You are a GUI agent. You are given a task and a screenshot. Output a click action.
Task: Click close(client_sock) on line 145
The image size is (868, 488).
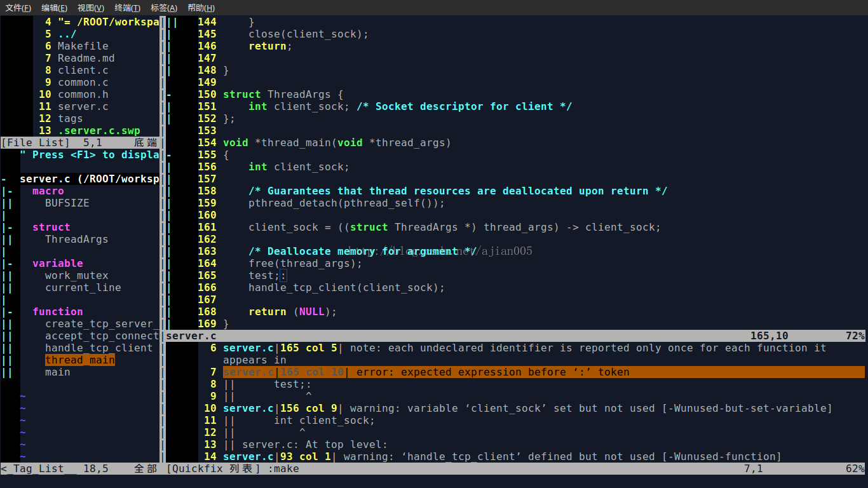[309, 34]
